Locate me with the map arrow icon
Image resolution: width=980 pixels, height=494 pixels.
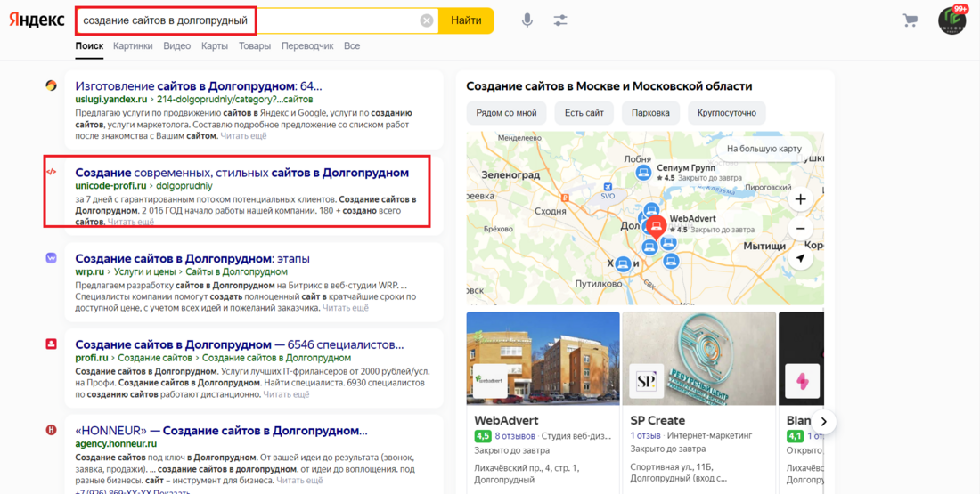pos(801,258)
